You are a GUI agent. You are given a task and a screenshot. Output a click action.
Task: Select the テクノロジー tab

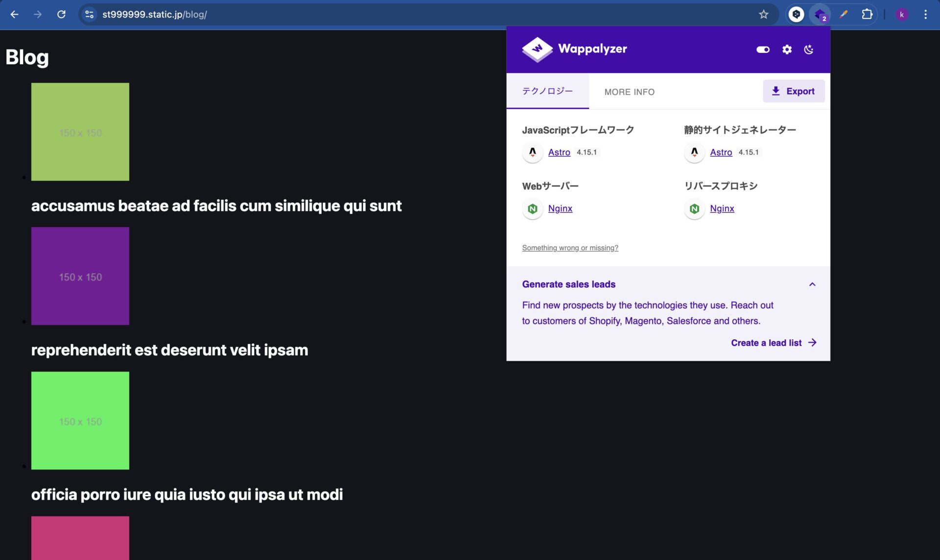[x=547, y=91]
